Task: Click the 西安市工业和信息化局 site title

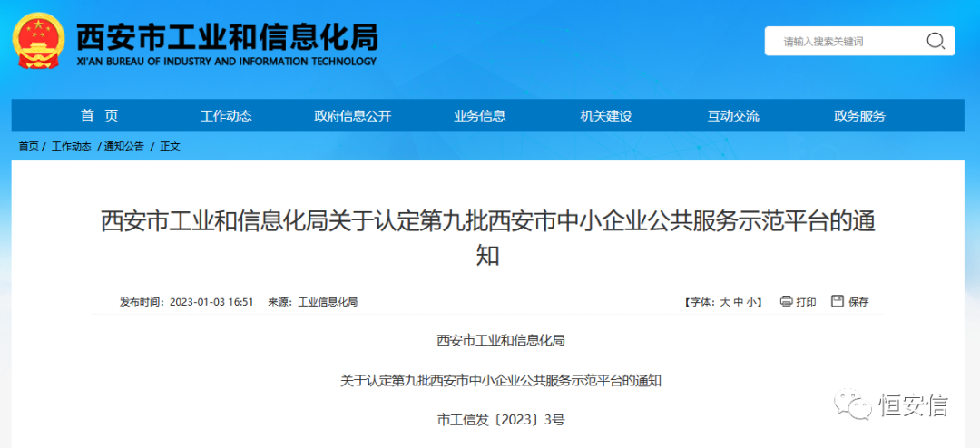Action: (227, 38)
